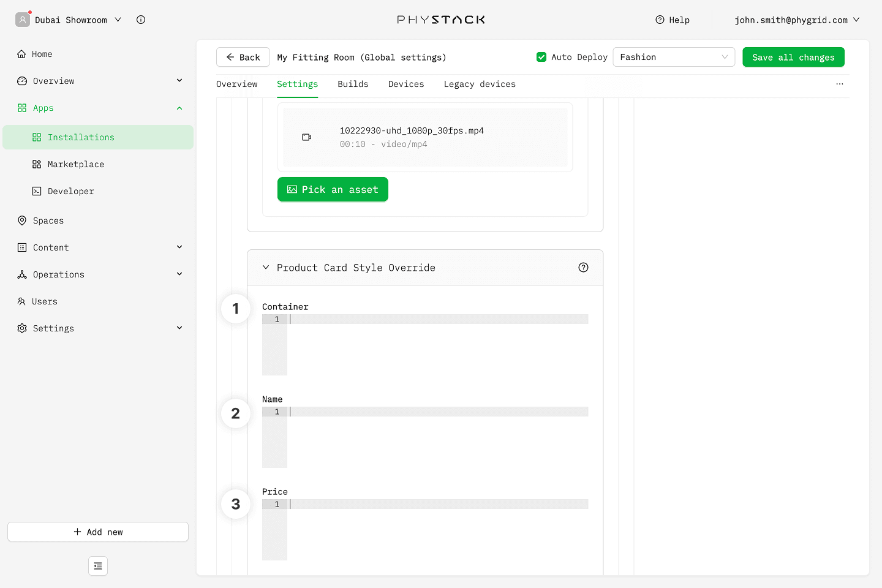Image resolution: width=882 pixels, height=588 pixels.
Task: Click the Settings gear icon in sidebar
Action: (x=22, y=328)
